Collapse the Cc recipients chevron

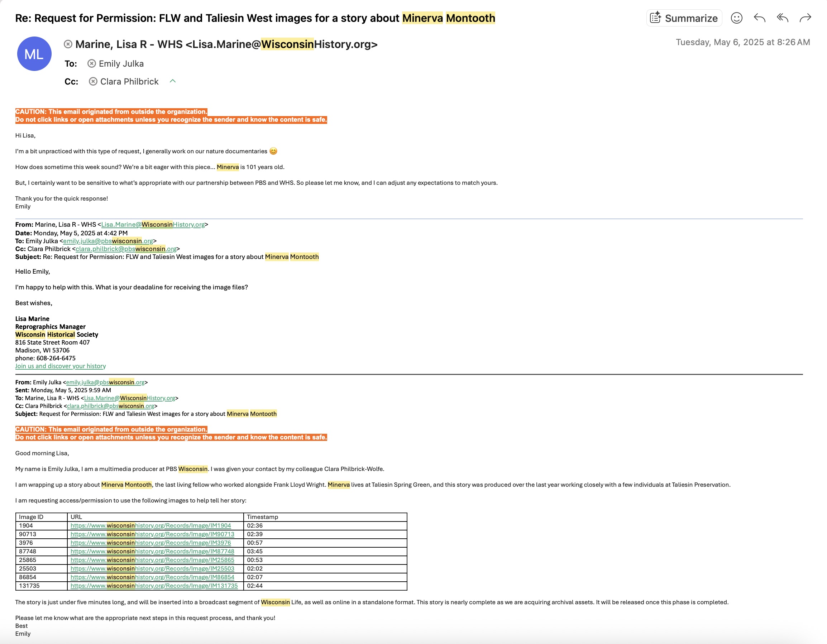tap(173, 81)
